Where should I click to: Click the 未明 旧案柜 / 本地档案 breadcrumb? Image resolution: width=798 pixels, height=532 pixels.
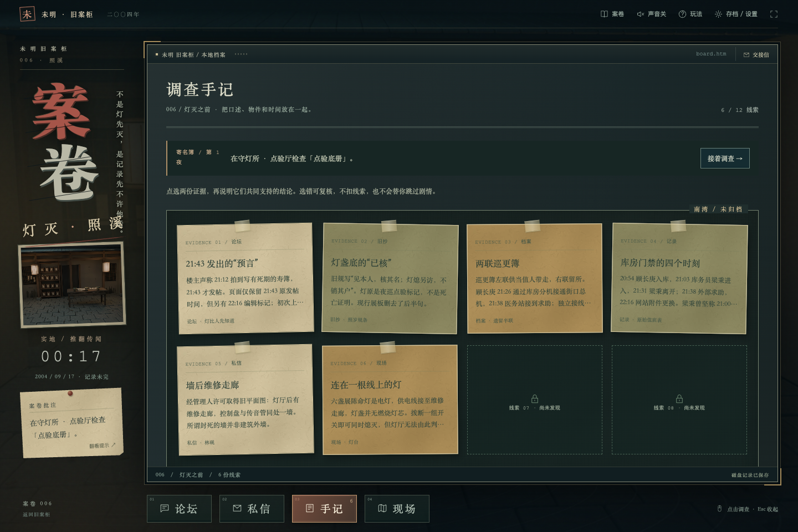(193, 55)
